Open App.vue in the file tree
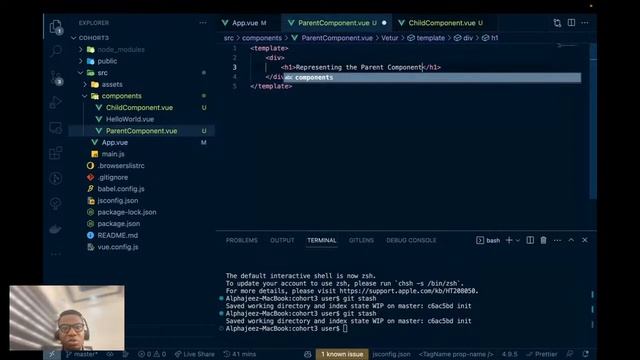 coord(115,142)
